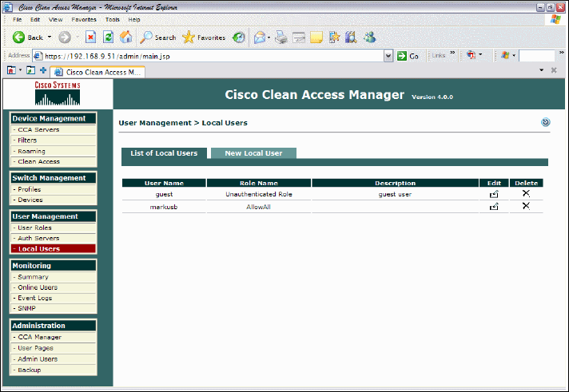Click the Edit icon for markusb user
Screen dimensions: 569x392
coord(494,206)
